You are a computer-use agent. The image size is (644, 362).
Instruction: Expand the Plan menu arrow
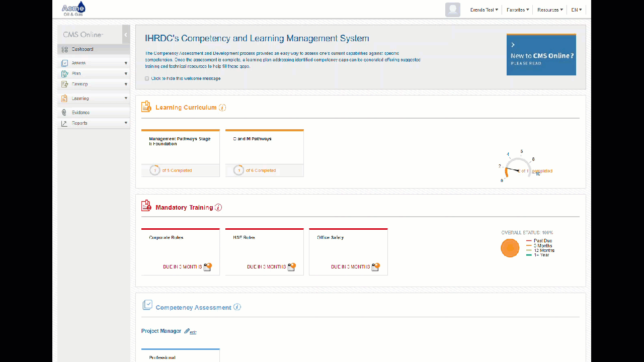tap(126, 74)
